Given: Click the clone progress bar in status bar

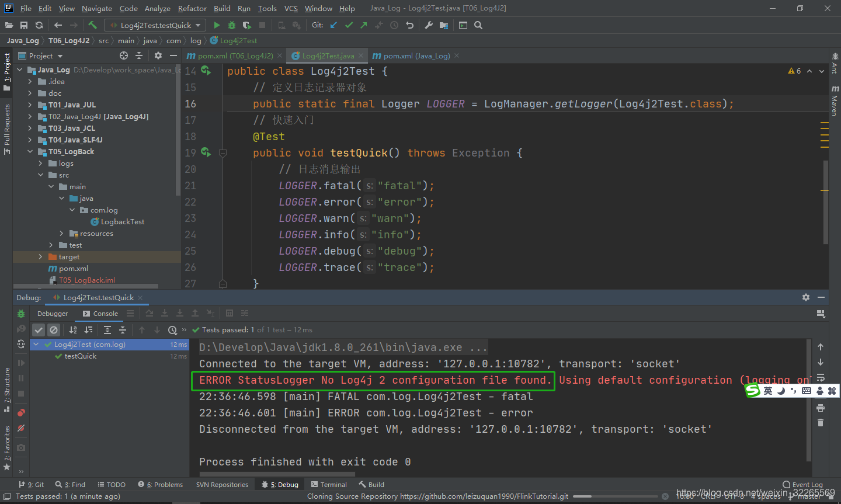Looking at the screenshot, I should (614, 496).
